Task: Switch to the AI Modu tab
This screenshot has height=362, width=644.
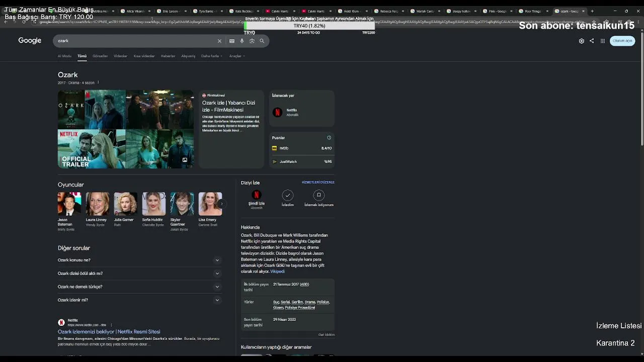Action: point(64,56)
